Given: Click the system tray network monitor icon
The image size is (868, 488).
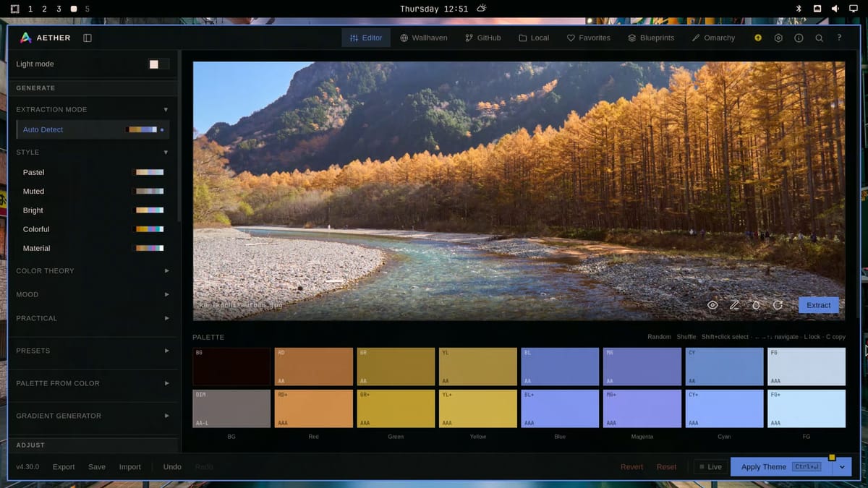Looking at the screenshot, I should [854, 9].
